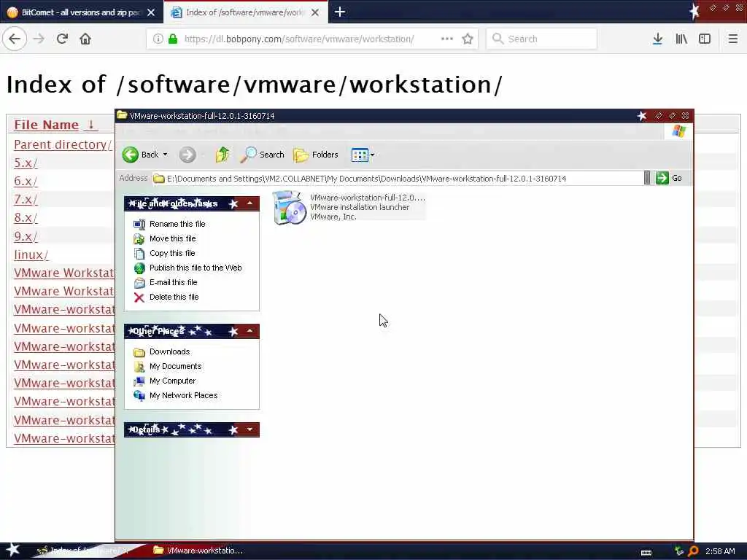The width and height of the screenshot is (747, 560).
Task: Close the BitComet tab
Action: tap(151, 12)
